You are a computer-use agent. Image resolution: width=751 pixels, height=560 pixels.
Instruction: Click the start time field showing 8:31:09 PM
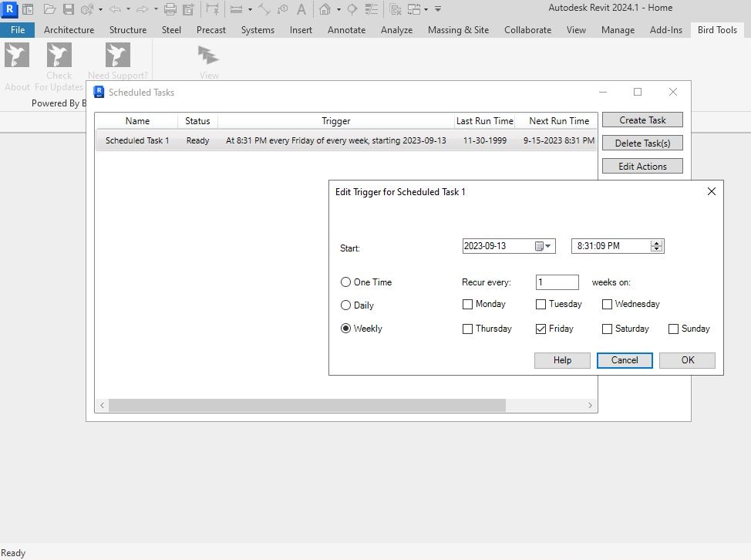[618, 246]
